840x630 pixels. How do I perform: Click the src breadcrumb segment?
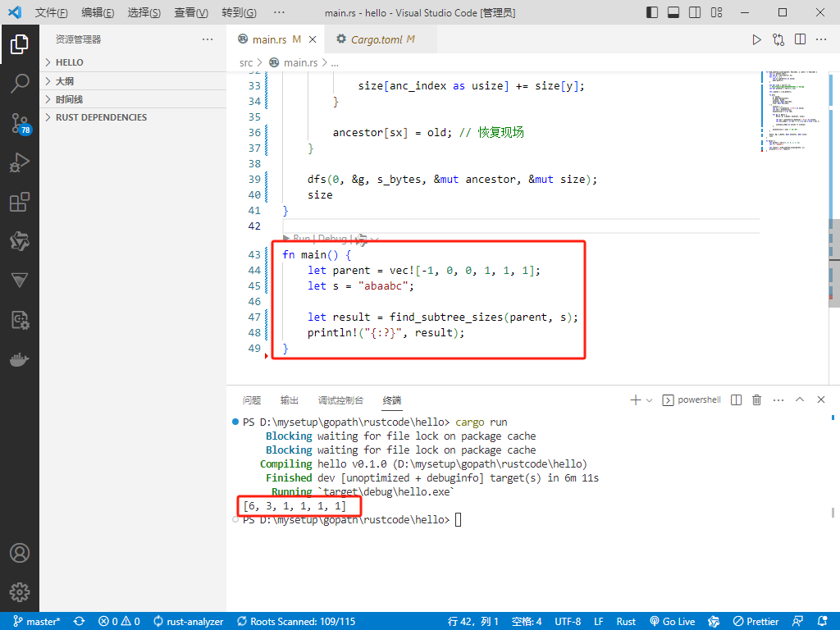[246, 63]
